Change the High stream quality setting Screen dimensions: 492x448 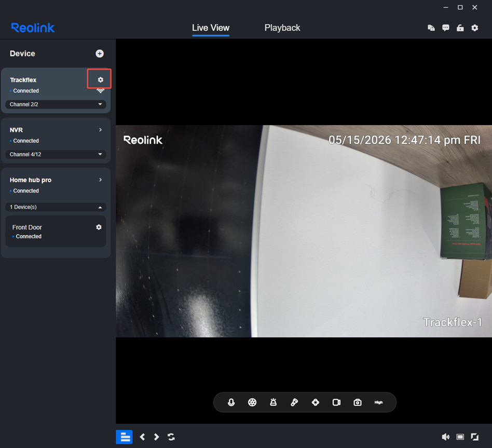pyautogui.click(x=378, y=402)
